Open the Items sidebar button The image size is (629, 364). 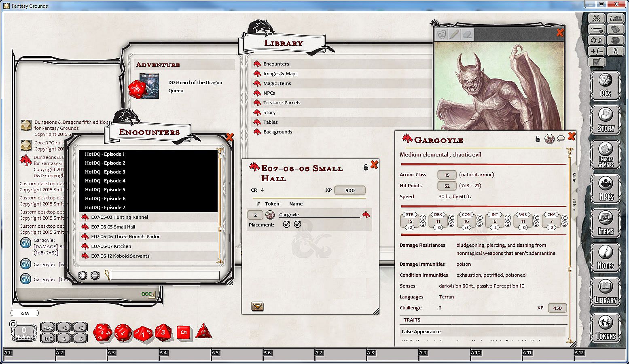[606, 223]
